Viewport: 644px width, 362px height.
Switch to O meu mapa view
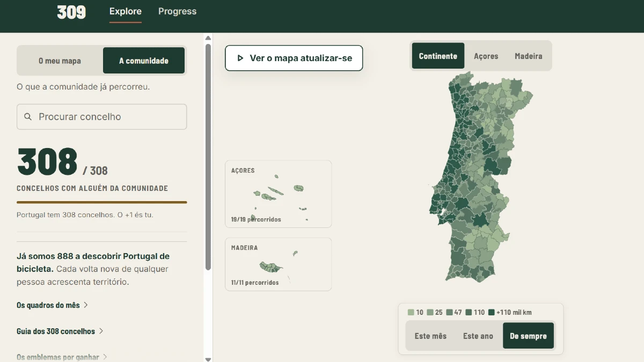60,61
